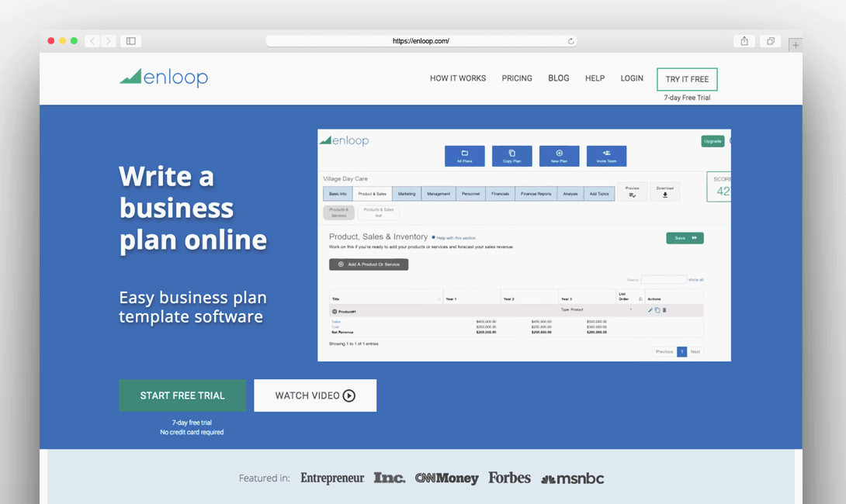846x504 pixels.
Task: Switch to the Financials tab
Action: [x=500, y=194]
